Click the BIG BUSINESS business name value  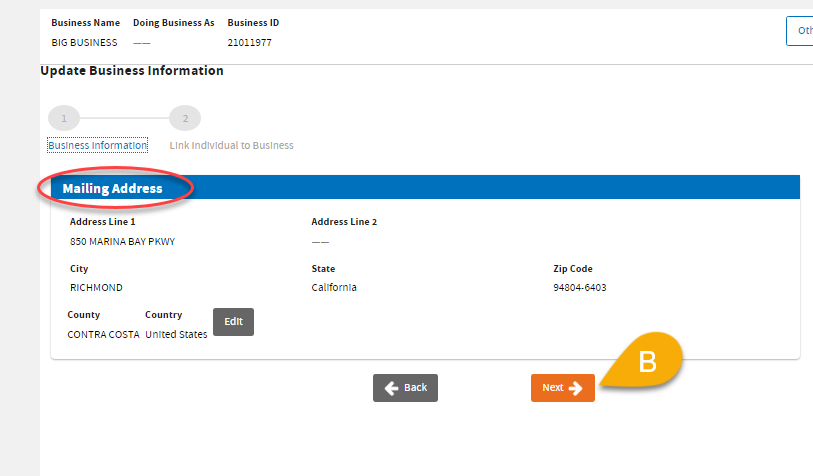click(x=84, y=43)
